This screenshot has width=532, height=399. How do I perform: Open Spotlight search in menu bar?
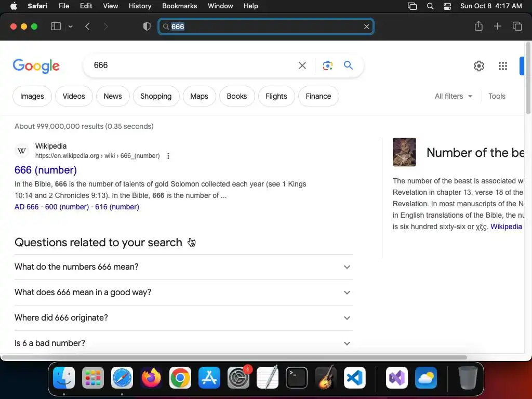(x=430, y=6)
